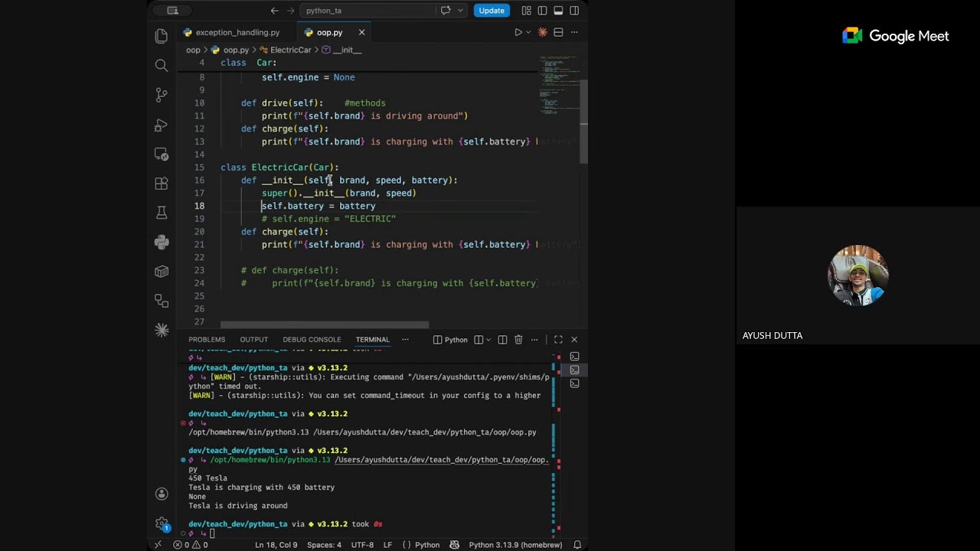Screen dimensions: 980x551
Task: Open the notifications bell in status bar
Action: pyautogui.click(x=577, y=545)
